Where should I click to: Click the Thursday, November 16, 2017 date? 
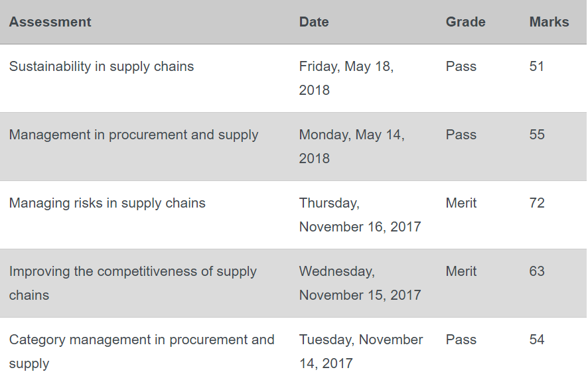pyautogui.click(x=360, y=215)
